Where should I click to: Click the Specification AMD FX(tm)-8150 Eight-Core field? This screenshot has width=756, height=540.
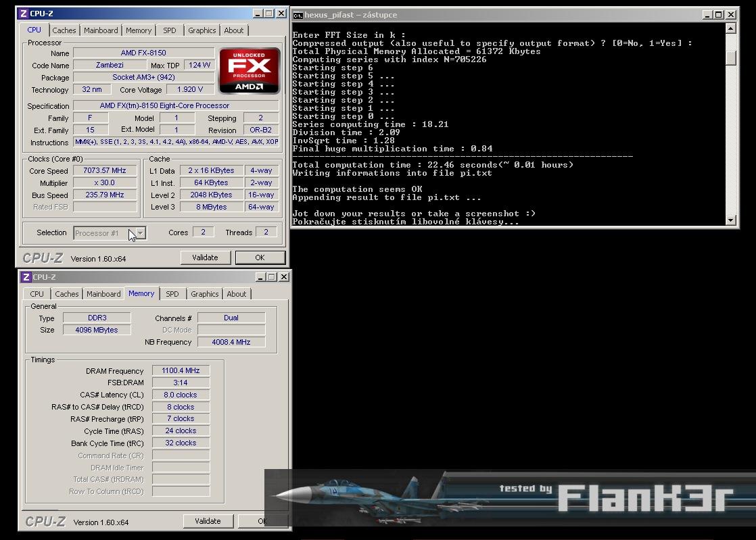click(x=176, y=105)
